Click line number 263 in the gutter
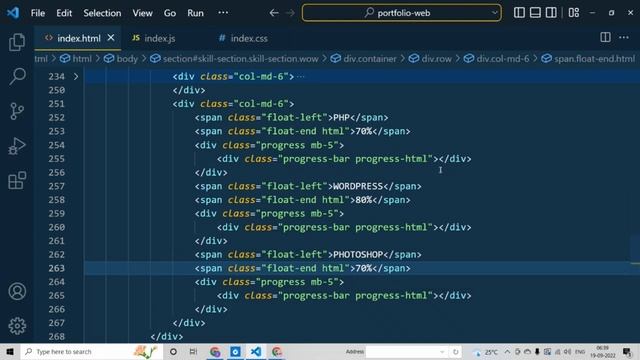The width and height of the screenshot is (640, 360). pyautogui.click(x=56, y=268)
